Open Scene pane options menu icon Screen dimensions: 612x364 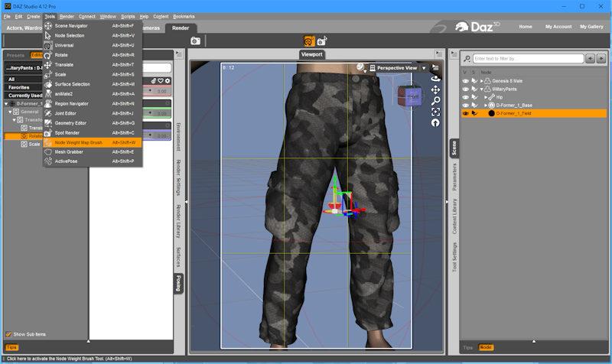tap(454, 54)
